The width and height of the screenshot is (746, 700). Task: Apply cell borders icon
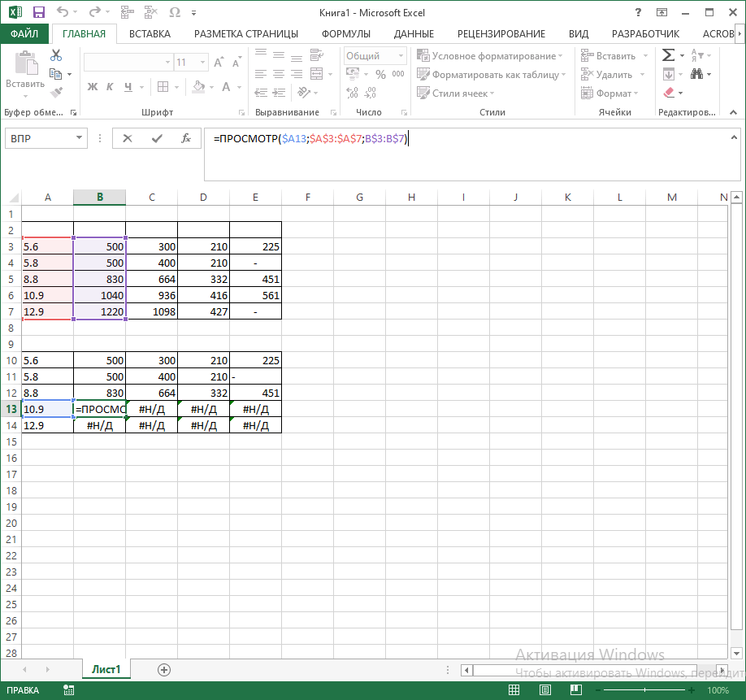[163, 87]
